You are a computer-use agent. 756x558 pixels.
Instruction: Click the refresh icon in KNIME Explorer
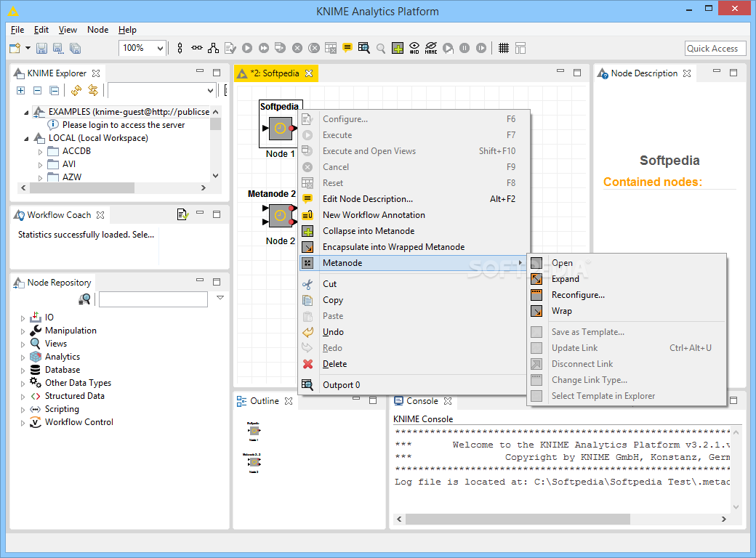pyautogui.click(x=76, y=90)
